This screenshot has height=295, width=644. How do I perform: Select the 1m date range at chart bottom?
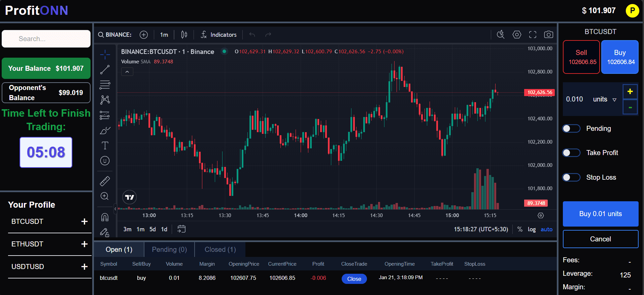140,229
